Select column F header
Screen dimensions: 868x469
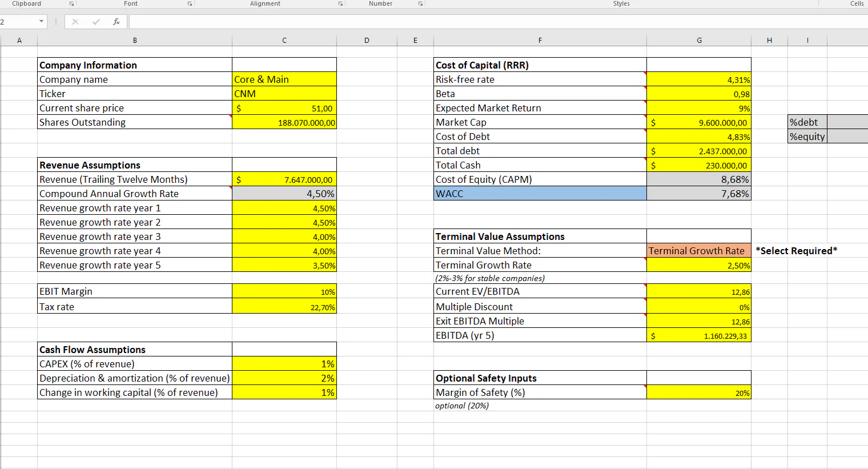540,40
